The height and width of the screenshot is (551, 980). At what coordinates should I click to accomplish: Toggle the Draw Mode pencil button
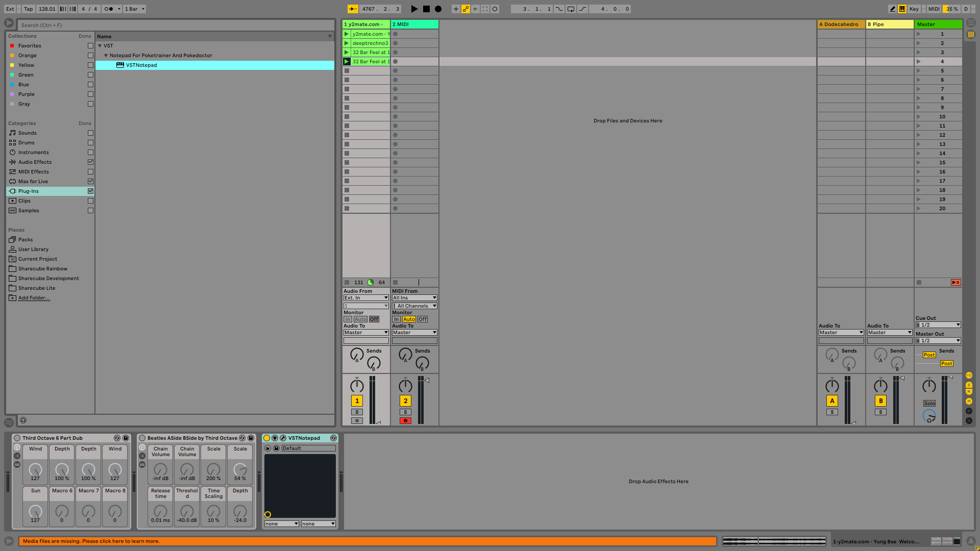892,9
